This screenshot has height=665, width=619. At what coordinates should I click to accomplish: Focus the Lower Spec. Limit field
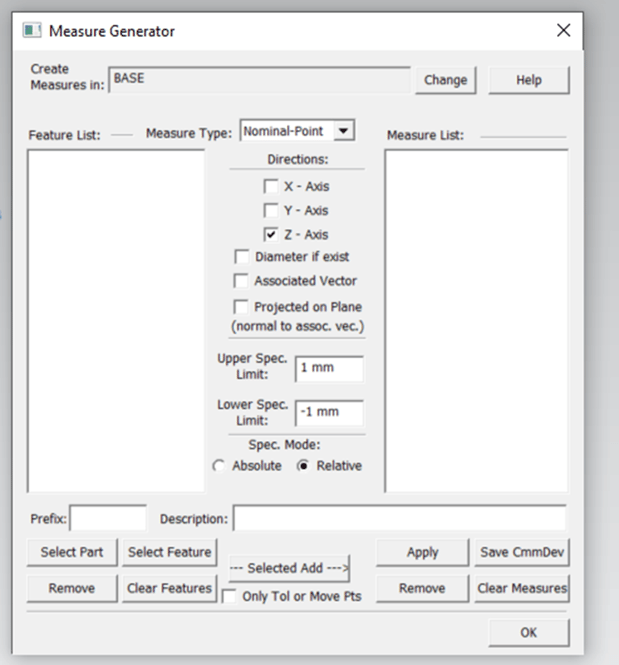pos(329,413)
